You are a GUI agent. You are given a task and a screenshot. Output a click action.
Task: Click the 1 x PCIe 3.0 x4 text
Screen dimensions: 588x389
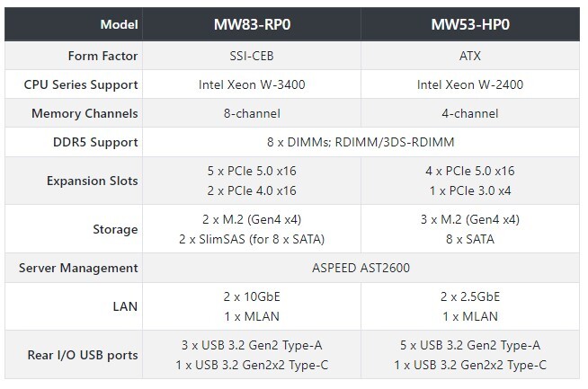click(470, 190)
